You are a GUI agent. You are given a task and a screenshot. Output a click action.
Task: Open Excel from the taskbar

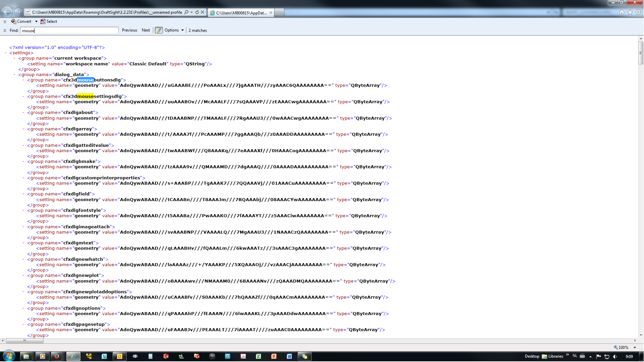click(258, 356)
